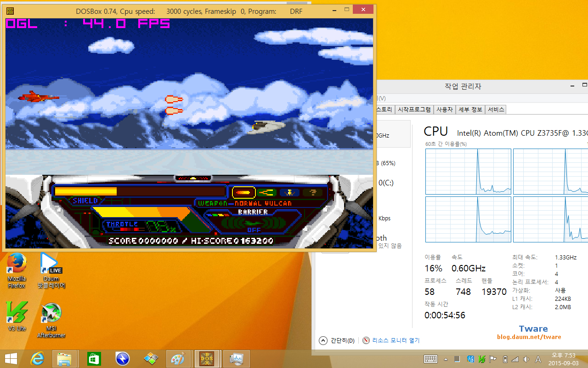Switch to the 시작프로그램 tab in Task Manager

(x=414, y=109)
